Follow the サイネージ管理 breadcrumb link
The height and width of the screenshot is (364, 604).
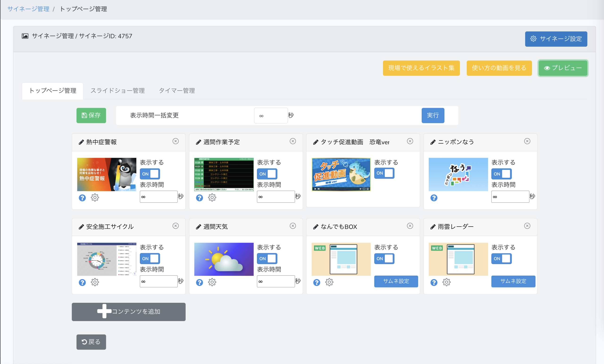pos(29,9)
